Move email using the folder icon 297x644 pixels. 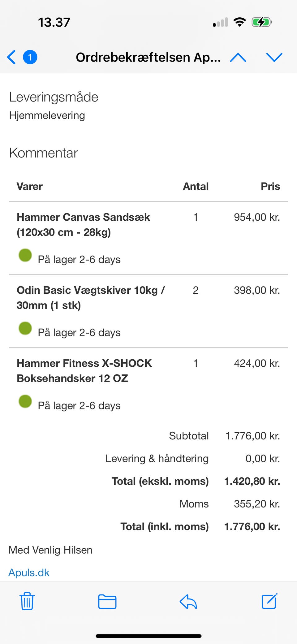pos(107,602)
